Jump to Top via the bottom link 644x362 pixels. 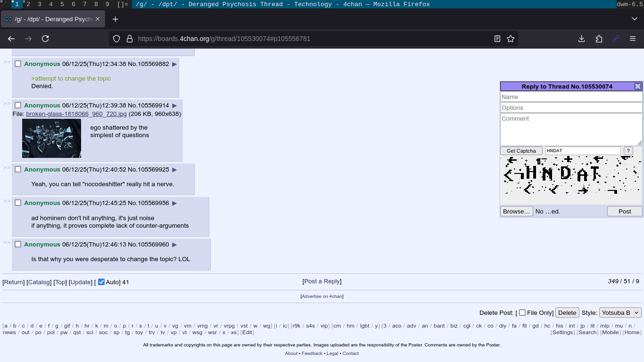(60, 282)
